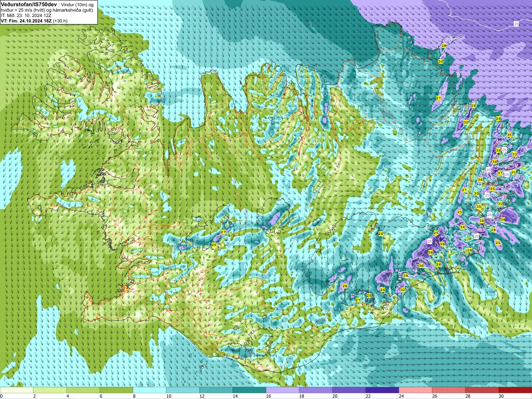Select the IT: Mið. 23. 10. 2024 12Z line
The image size is (532, 399).
(x=26, y=15)
